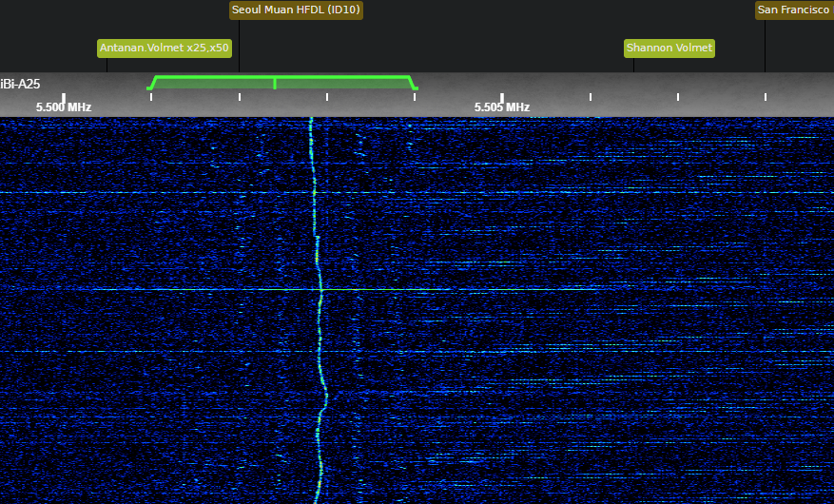Screen dimensions: 834x504
Task: Click the iBi-A25 band label
Action: 20,84
